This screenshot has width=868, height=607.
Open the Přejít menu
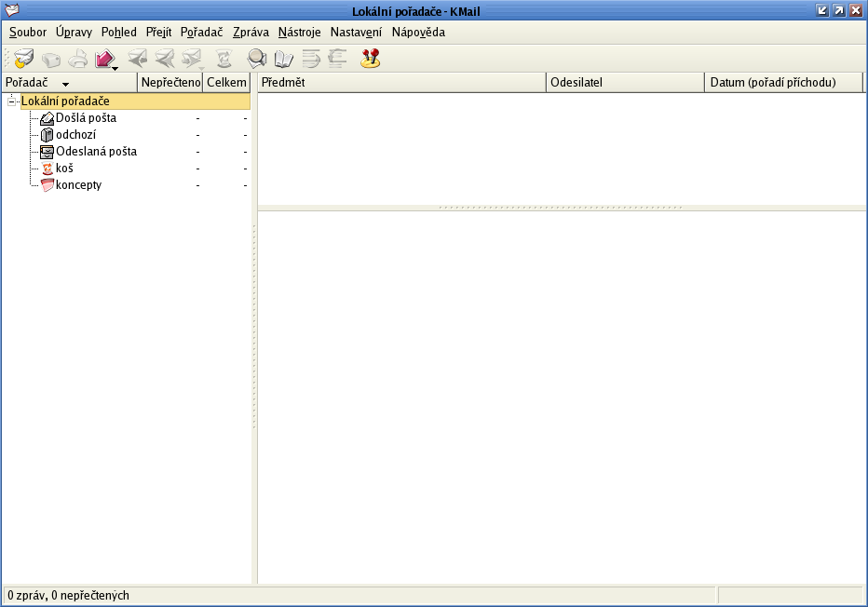159,32
